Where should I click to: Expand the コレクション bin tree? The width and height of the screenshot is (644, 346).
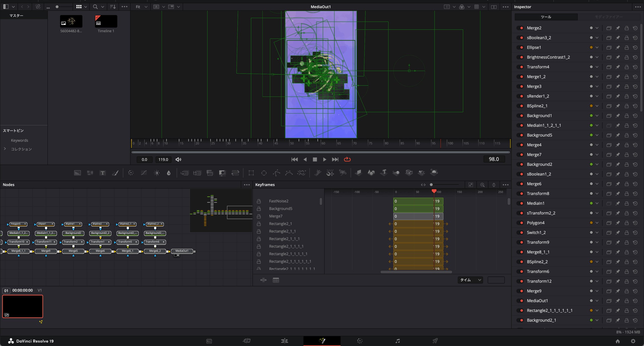pos(5,149)
